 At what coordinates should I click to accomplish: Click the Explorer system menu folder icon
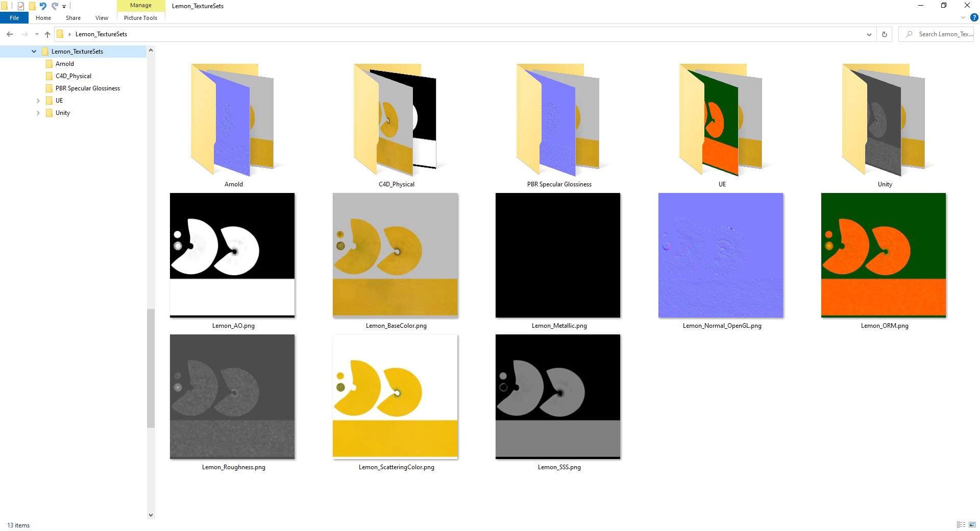coord(5,6)
